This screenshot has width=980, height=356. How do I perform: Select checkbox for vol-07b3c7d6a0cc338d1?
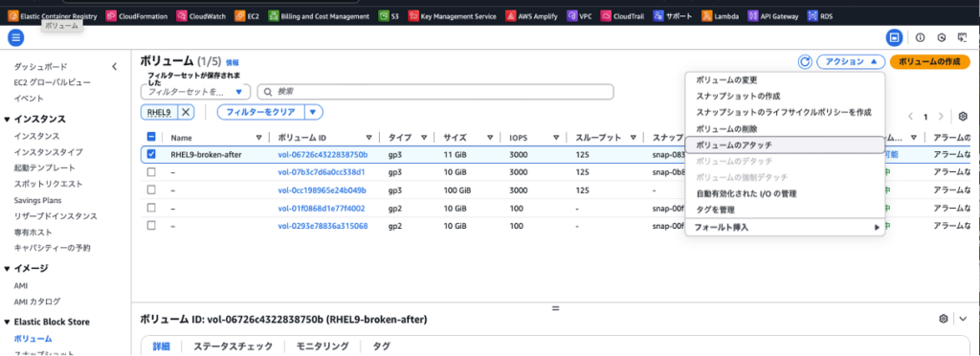coord(151,171)
